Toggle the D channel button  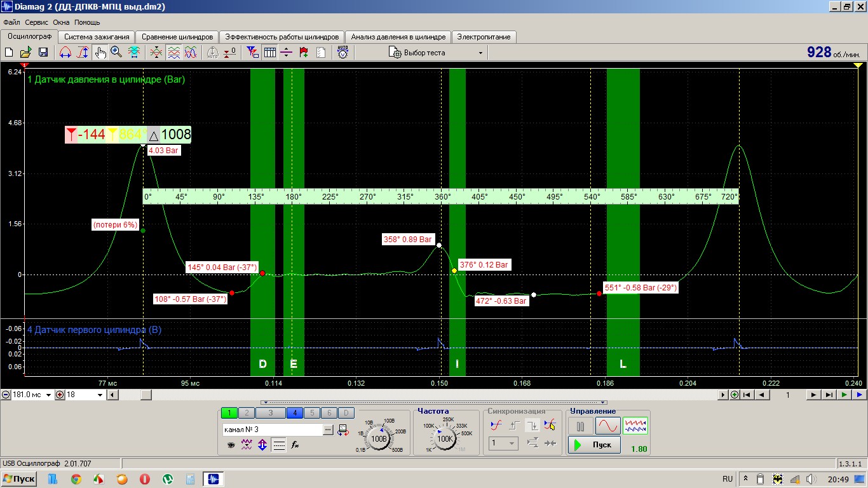[345, 413]
